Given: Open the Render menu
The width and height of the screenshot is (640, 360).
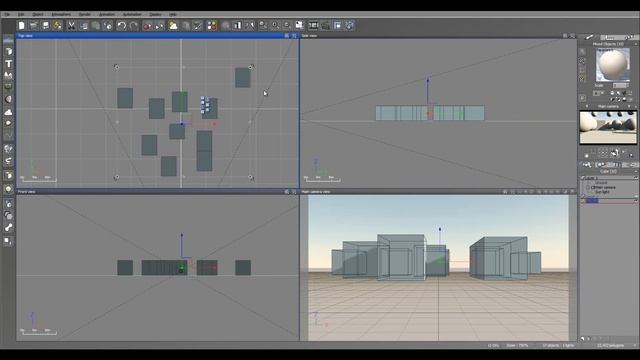Looking at the screenshot, I should coord(84,14).
